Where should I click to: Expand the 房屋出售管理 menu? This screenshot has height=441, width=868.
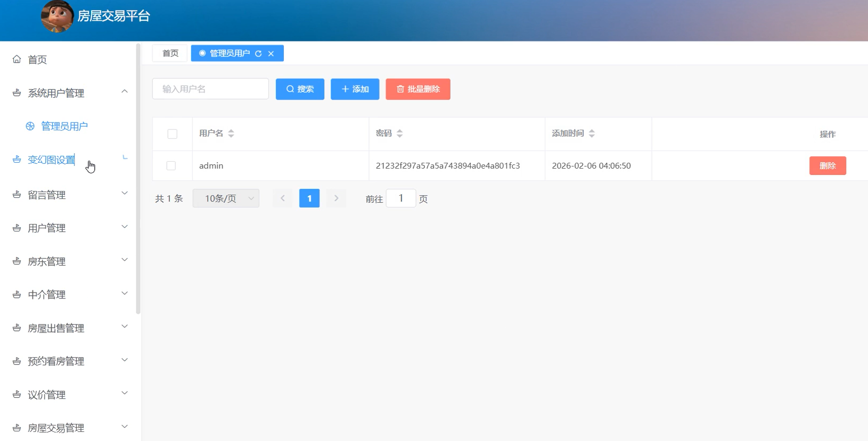[x=125, y=327]
